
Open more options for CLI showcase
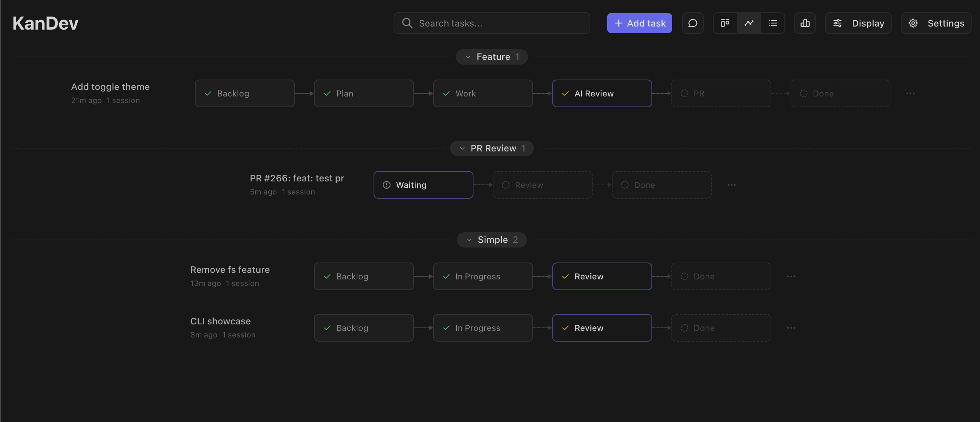[x=791, y=328]
